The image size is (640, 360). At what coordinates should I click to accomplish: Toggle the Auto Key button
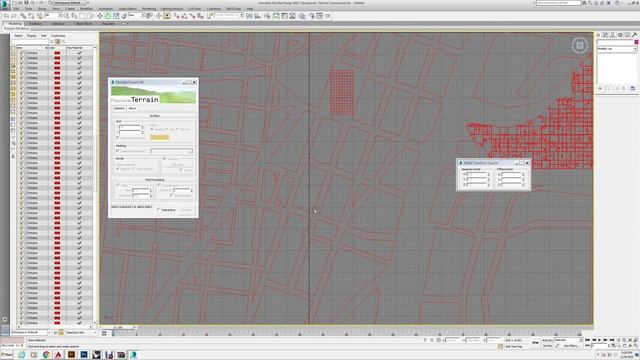tap(547, 340)
